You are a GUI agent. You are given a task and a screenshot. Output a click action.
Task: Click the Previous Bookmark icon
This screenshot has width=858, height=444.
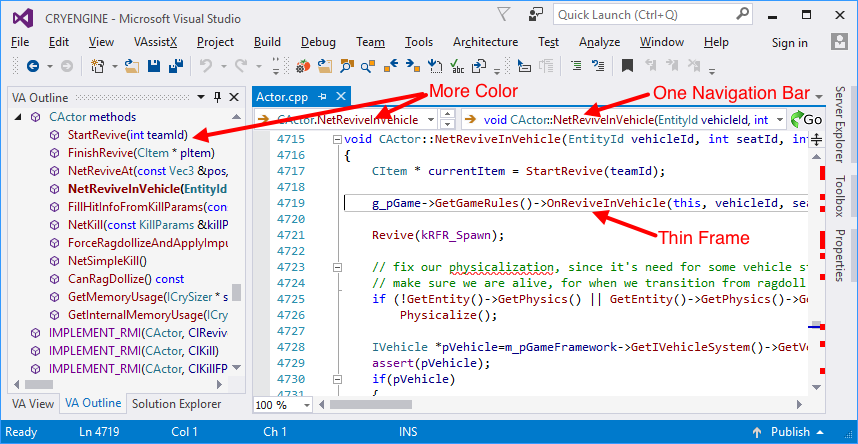[651, 66]
